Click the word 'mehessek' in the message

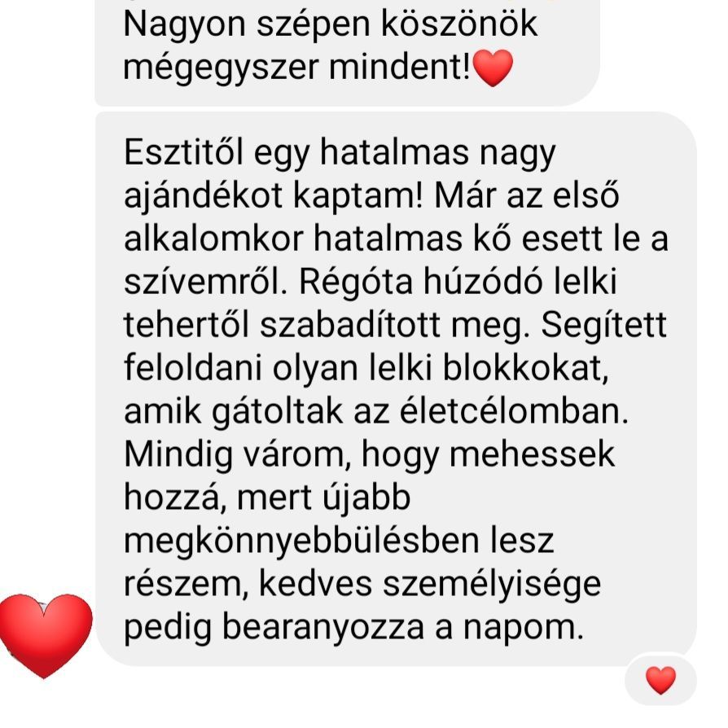pos(532,454)
